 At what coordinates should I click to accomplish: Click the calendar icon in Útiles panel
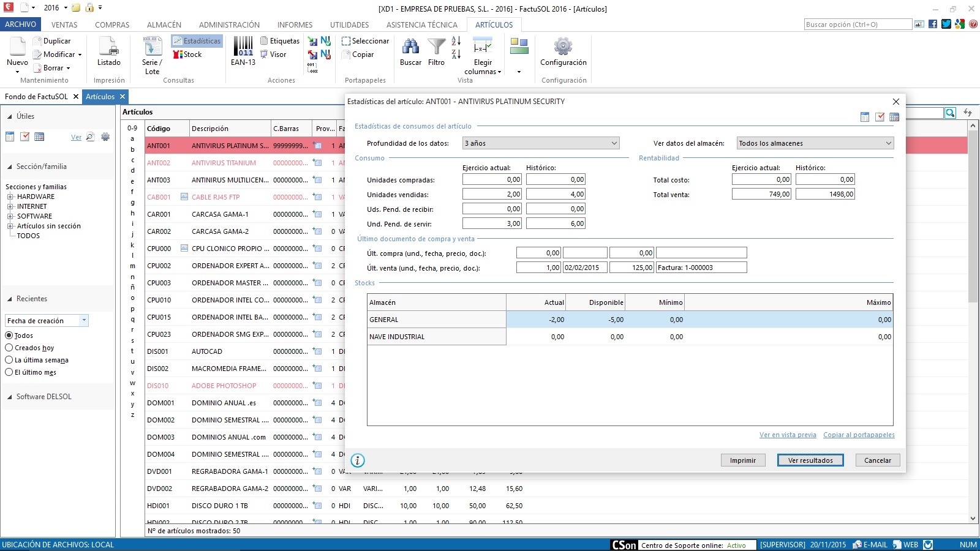tap(39, 137)
